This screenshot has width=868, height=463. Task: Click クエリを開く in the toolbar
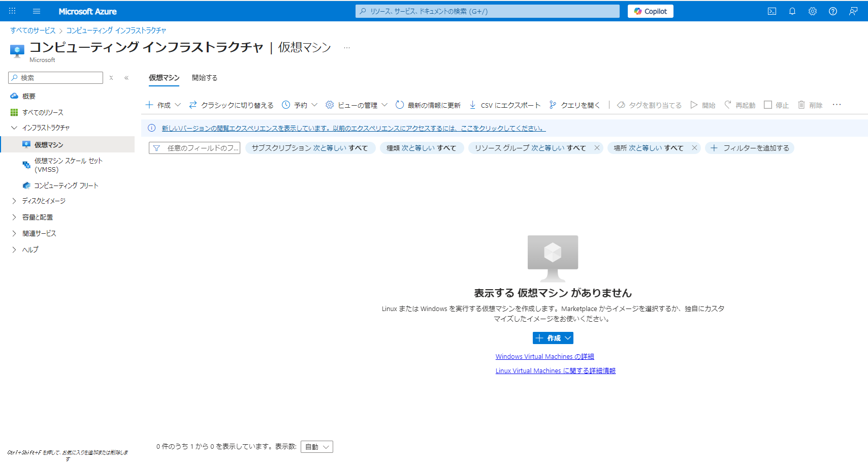[x=574, y=105]
